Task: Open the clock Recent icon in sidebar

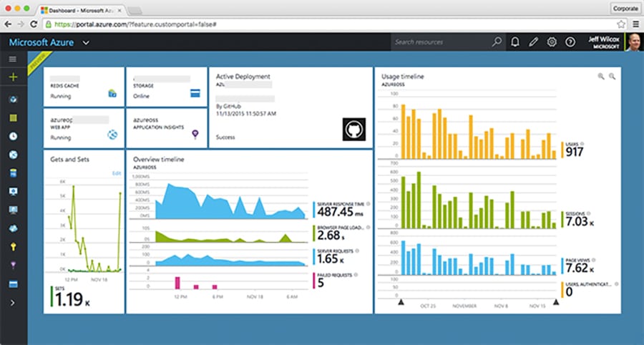Action: 13,136
